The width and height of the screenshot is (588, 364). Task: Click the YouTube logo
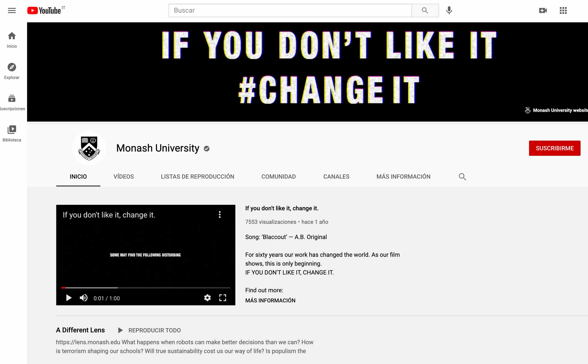point(44,10)
